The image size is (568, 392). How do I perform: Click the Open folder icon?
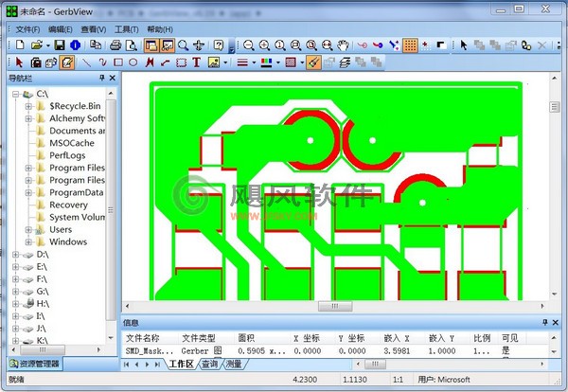click(x=37, y=45)
